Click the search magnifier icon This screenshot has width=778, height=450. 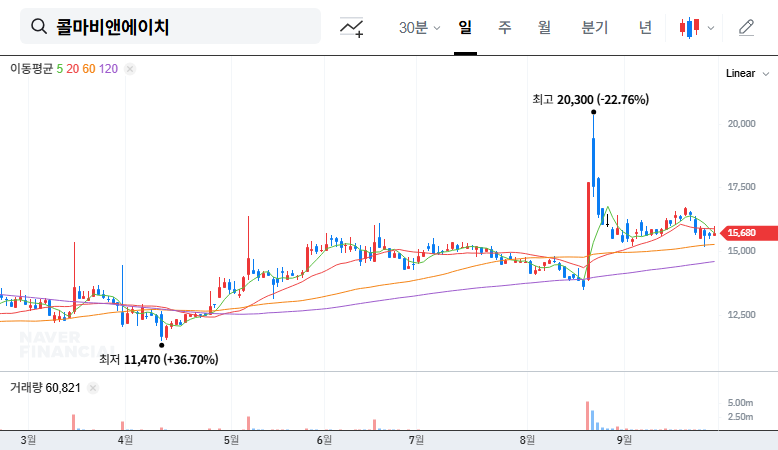pos(39,26)
